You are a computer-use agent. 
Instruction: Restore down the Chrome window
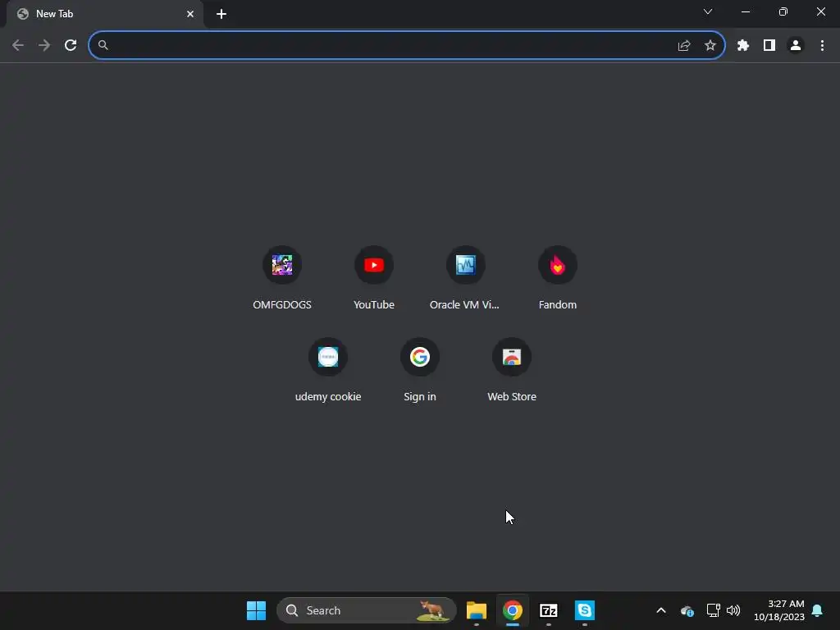pyautogui.click(x=783, y=11)
